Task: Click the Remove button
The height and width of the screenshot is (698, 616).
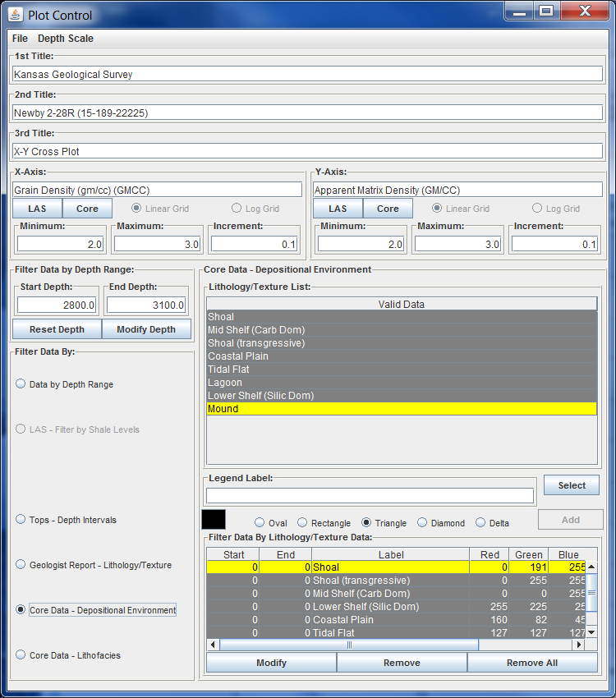Action: [x=402, y=663]
